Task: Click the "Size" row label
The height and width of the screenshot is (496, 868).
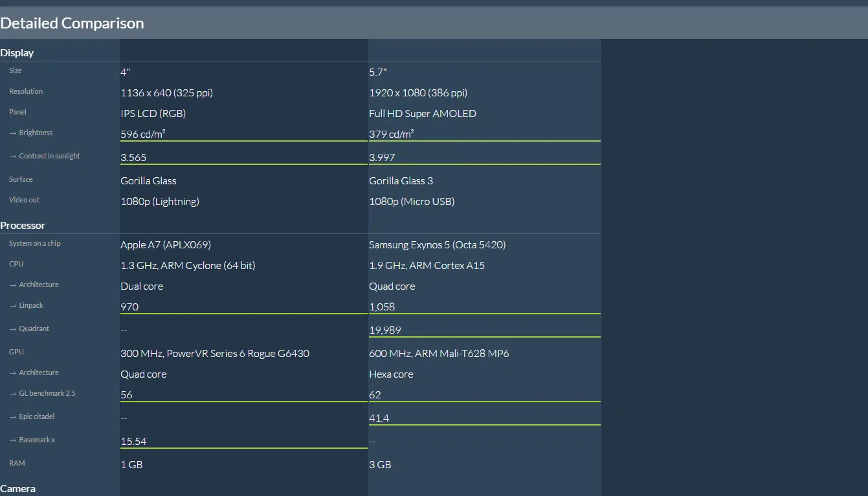Action: pyautogui.click(x=16, y=70)
